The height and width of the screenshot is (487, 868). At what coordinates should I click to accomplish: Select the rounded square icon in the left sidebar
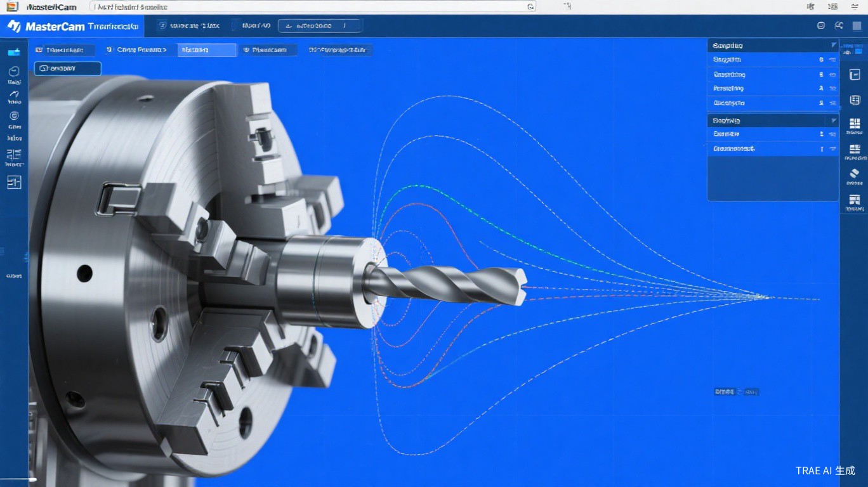coord(14,116)
